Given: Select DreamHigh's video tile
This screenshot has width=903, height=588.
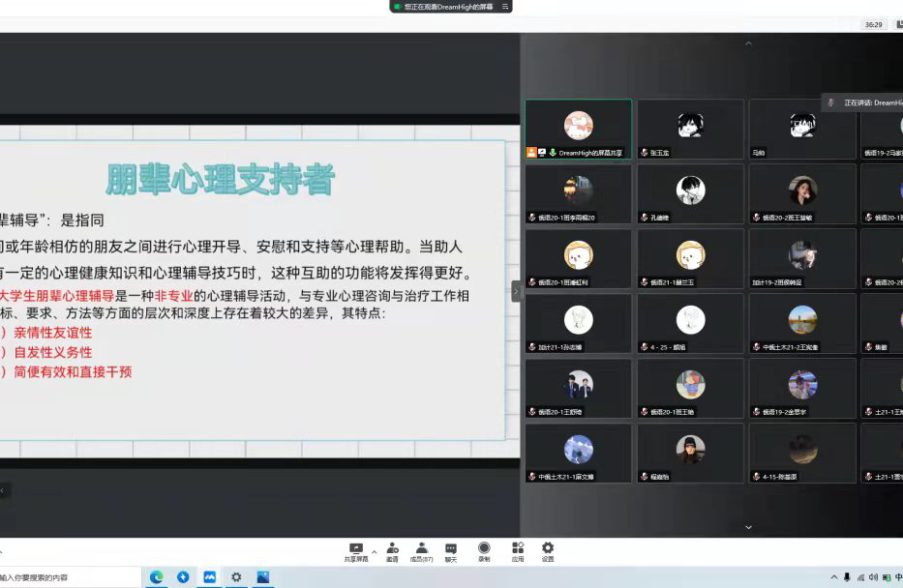Looking at the screenshot, I should pyautogui.click(x=578, y=129).
